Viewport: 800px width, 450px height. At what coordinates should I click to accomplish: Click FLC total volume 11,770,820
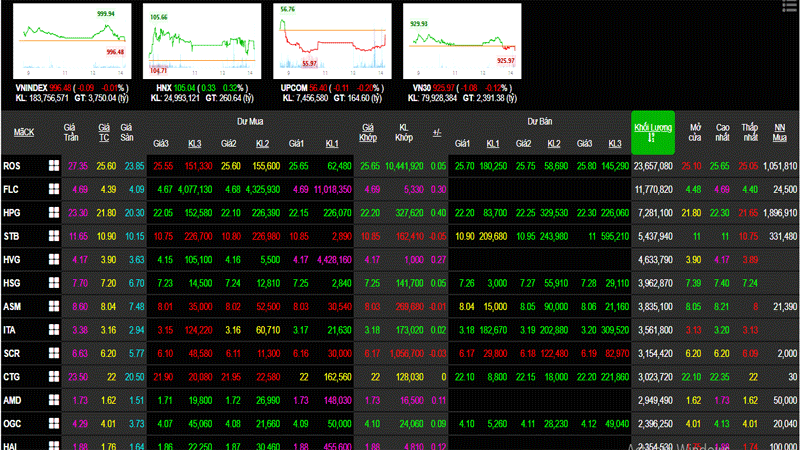654,190
